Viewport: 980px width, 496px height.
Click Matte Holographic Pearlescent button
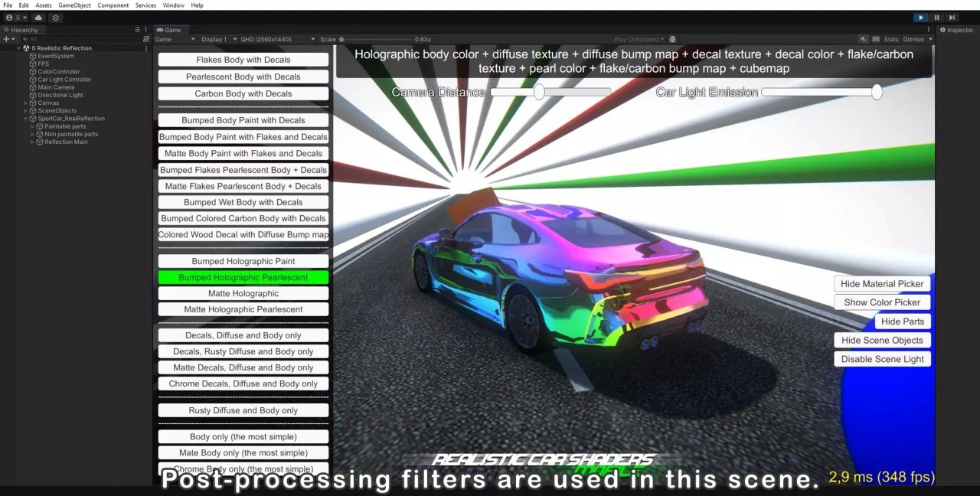point(243,309)
